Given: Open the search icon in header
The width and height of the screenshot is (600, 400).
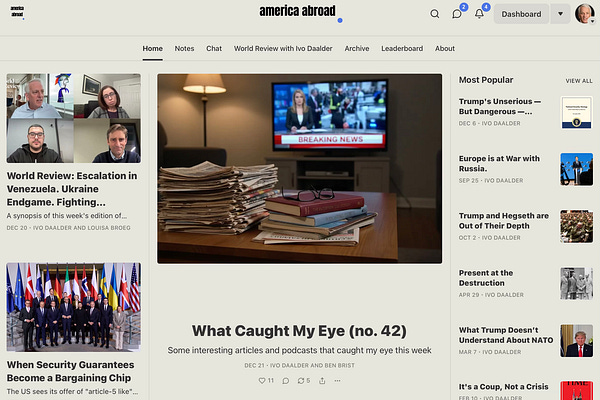Looking at the screenshot, I should [434, 14].
